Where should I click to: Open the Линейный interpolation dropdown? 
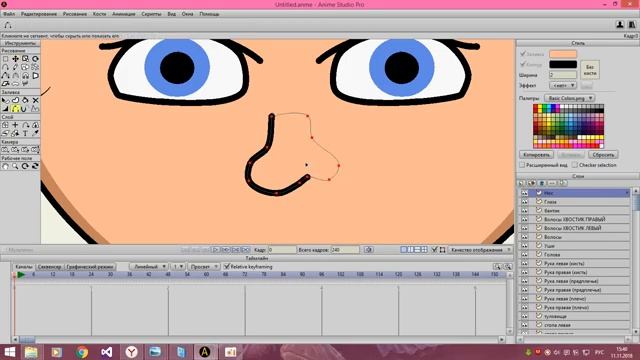149,267
